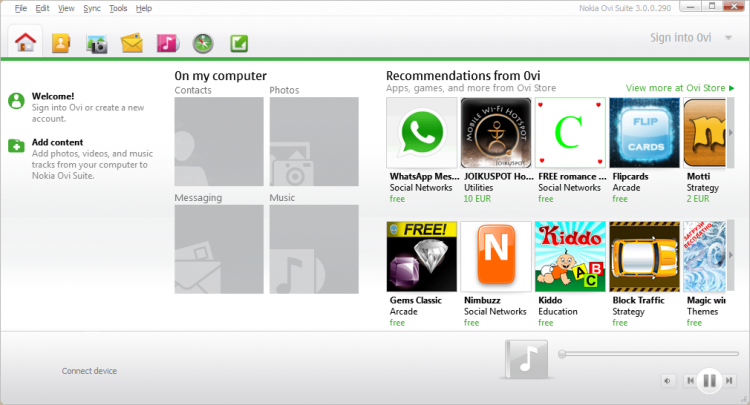Open the Photos tile on my computer
Viewport: 750px width, 405px height.
313,141
